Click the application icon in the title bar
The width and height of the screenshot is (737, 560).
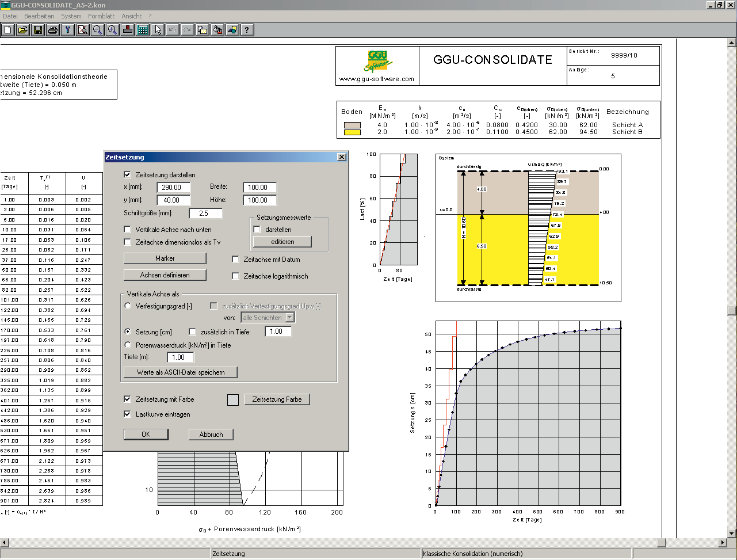tap(5, 5)
